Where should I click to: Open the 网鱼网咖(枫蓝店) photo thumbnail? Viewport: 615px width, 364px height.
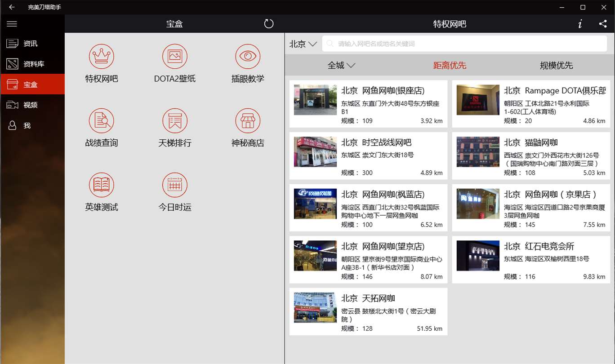point(315,204)
